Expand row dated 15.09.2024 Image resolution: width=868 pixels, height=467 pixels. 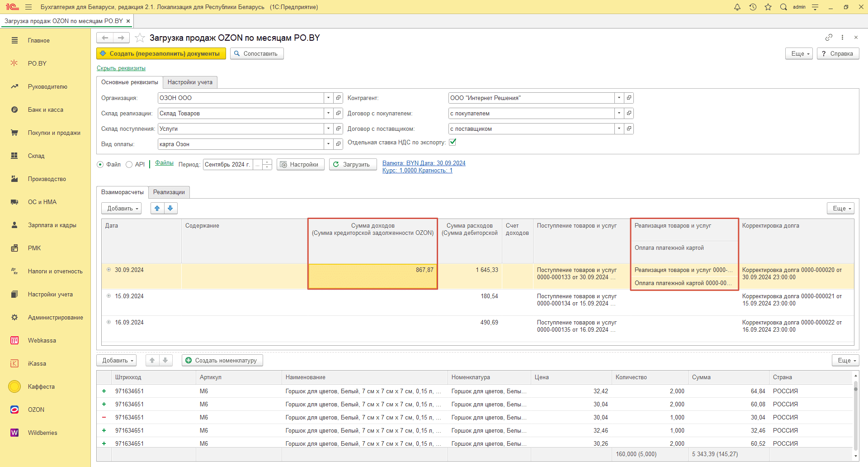click(x=108, y=296)
